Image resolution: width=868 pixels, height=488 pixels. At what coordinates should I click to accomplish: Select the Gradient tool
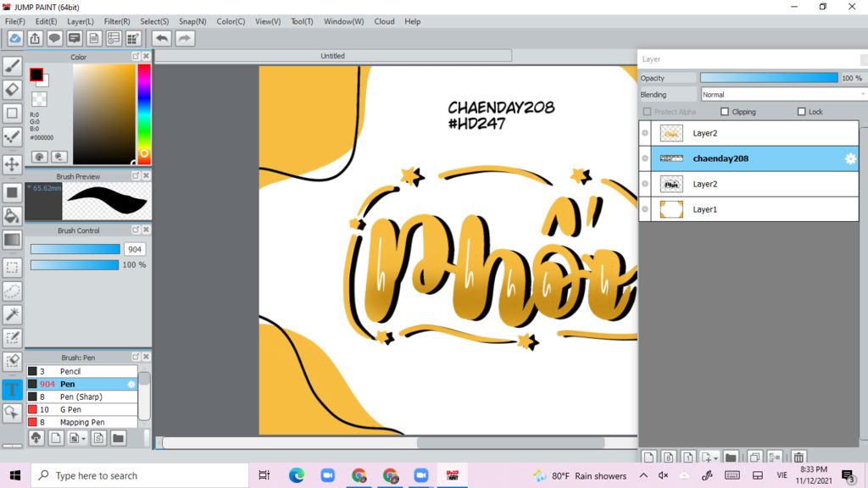12,240
